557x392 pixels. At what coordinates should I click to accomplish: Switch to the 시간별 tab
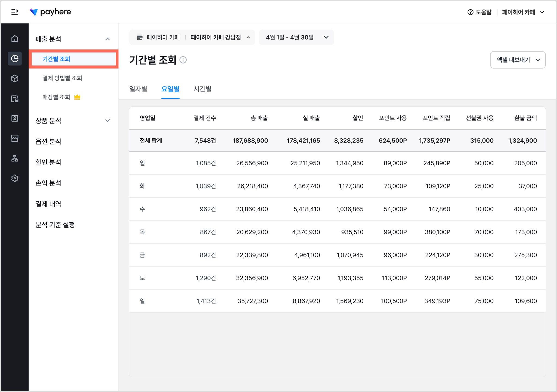coord(202,89)
